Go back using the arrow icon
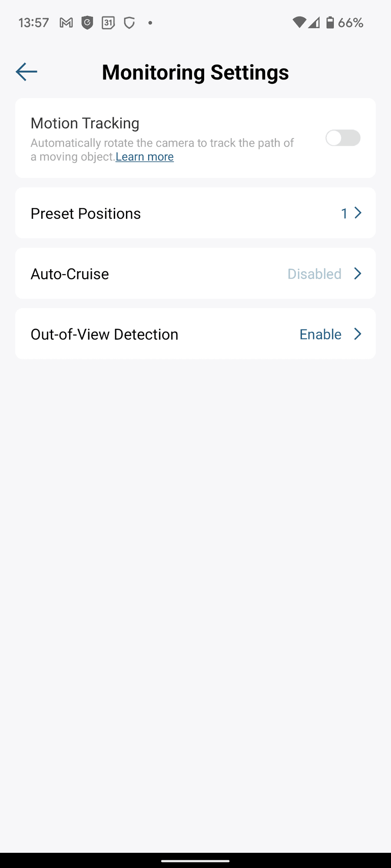 pyautogui.click(x=27, y=72)
